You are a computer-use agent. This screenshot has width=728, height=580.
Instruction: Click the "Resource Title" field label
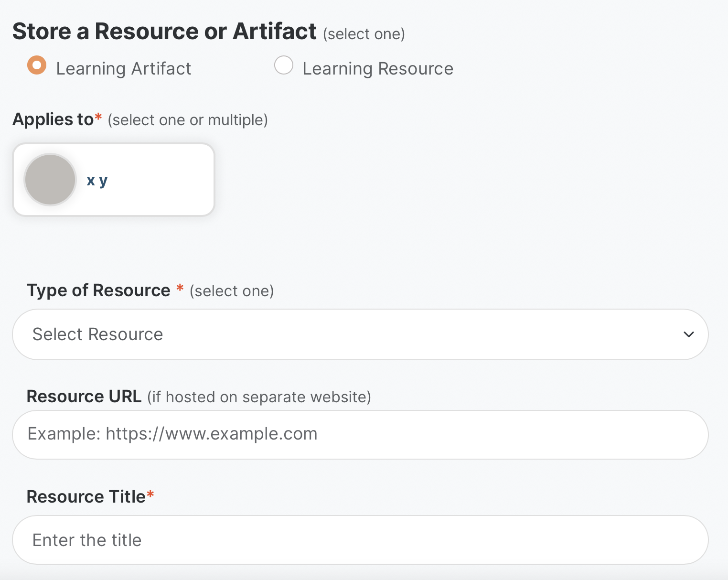[x=86, y=497]
